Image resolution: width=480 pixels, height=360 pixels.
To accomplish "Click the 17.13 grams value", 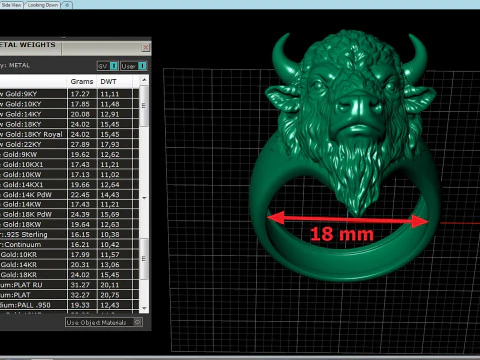I will tap(80, 174).
